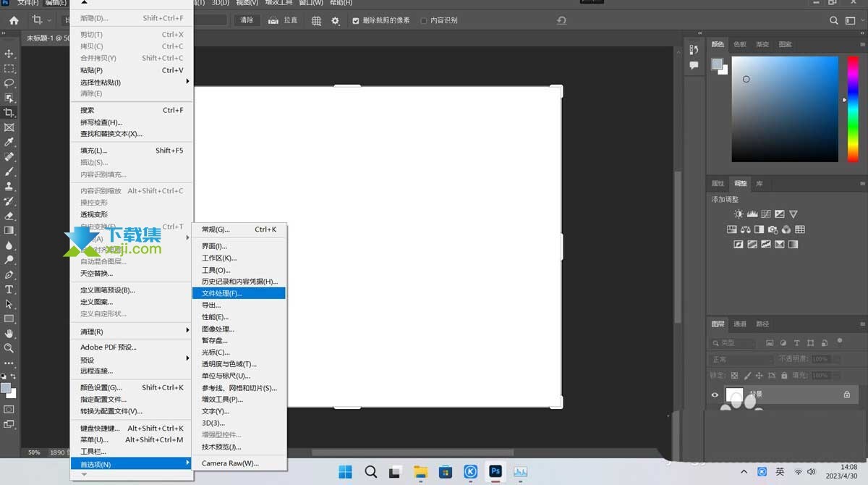
Task: Toggle pixel layer filter in Layers panel
Action: [770, 343]
